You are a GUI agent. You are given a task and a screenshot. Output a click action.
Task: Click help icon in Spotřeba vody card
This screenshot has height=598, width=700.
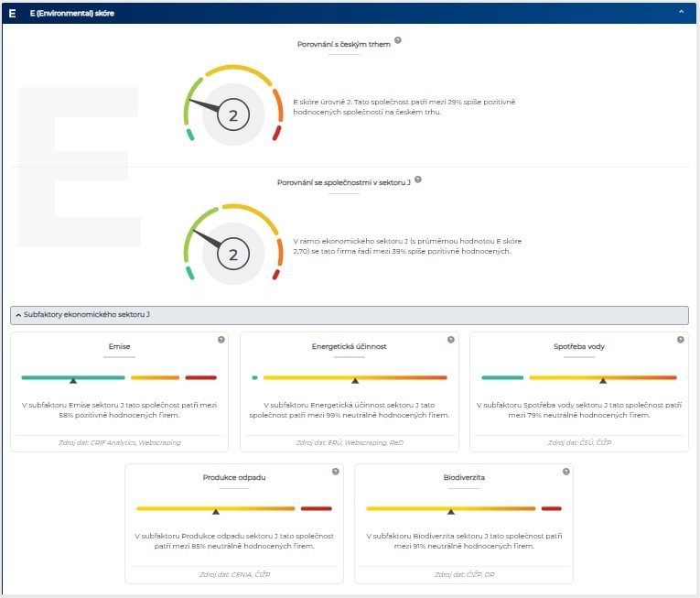pyautogui.click(x=680, y=340)
